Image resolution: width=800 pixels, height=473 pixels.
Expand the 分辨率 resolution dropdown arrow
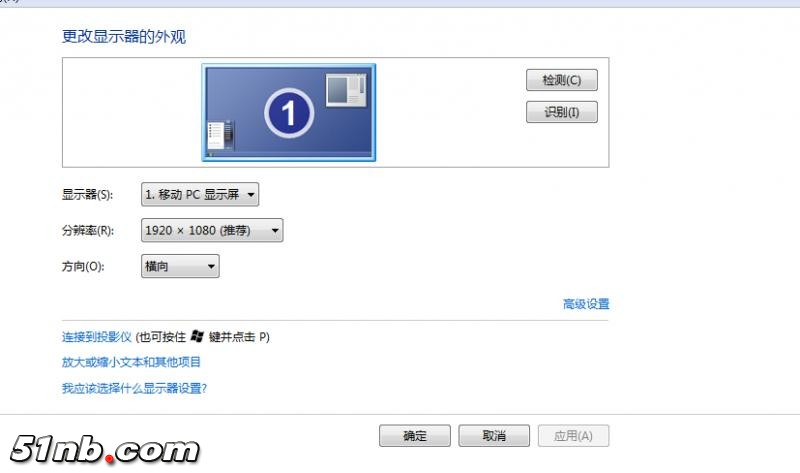click(x=275, y=231)
